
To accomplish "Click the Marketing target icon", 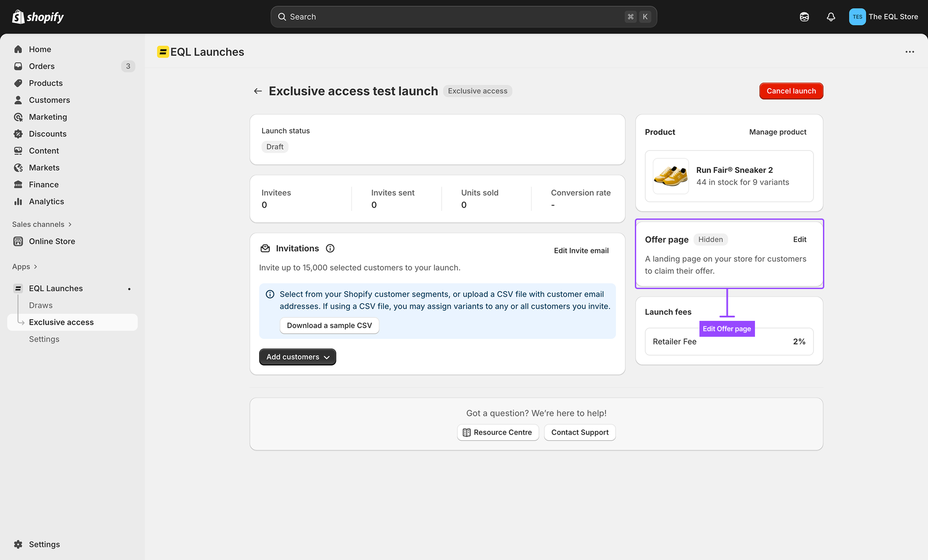I will point(18,117).
